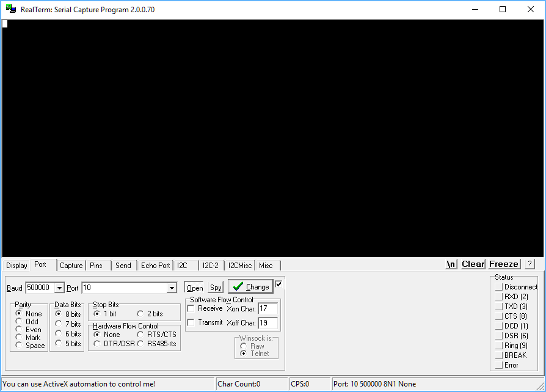Open the Capture tab

point(71,265)
